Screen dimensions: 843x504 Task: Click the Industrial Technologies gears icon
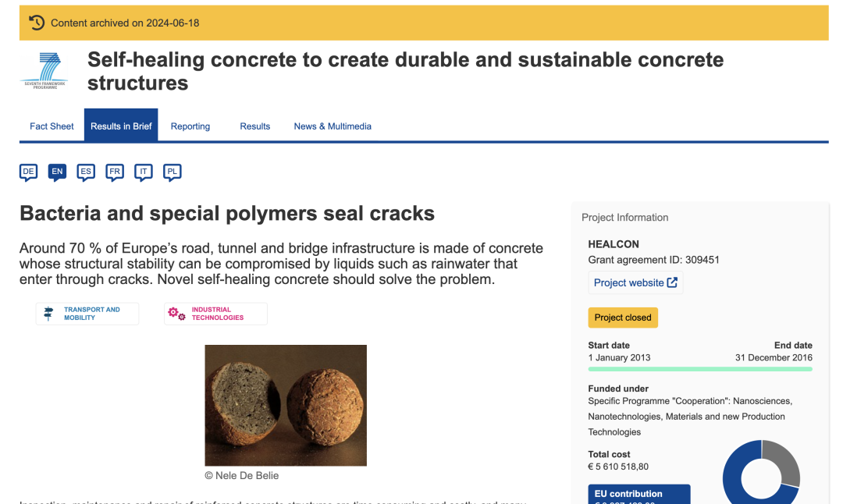(176, 314)
